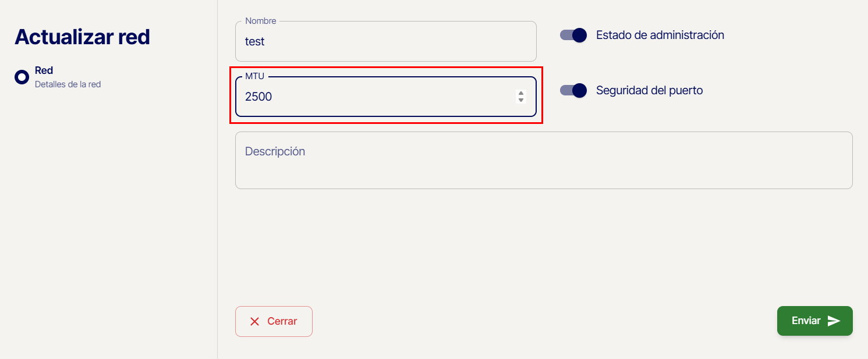Click the small MTU floating label

pyautogui.click(x=254, y=76)
